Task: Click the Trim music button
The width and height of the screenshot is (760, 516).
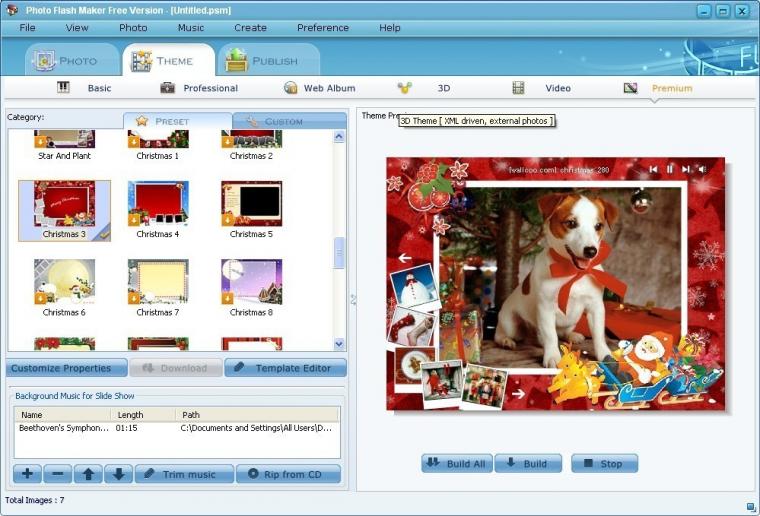Action: [x=184, y=474]
